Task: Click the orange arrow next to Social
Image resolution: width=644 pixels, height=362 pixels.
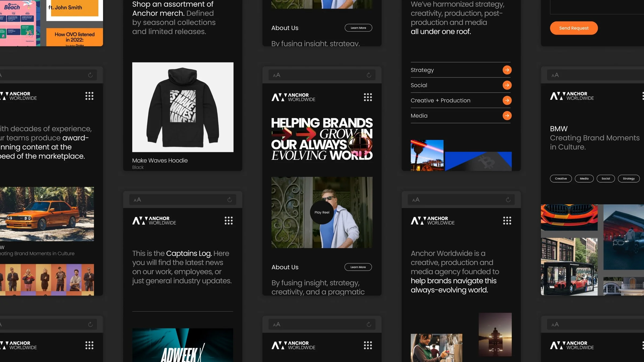Action: [x=507, y=85]
